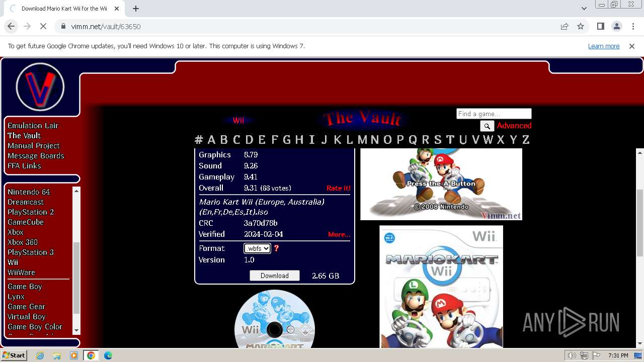Open the Start menu
Viewport: 644px width, 362px height.
pyautogui.click(x=14, y=355)
